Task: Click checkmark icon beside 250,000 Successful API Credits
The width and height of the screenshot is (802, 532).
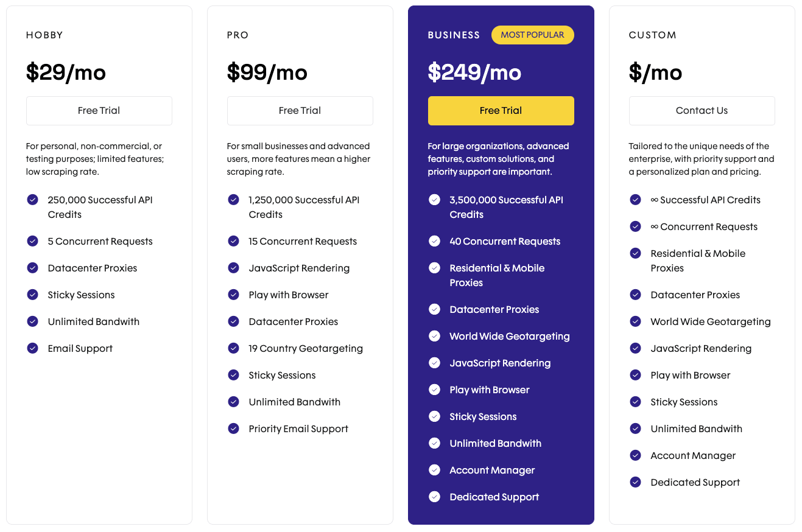Action: [33, 200]
